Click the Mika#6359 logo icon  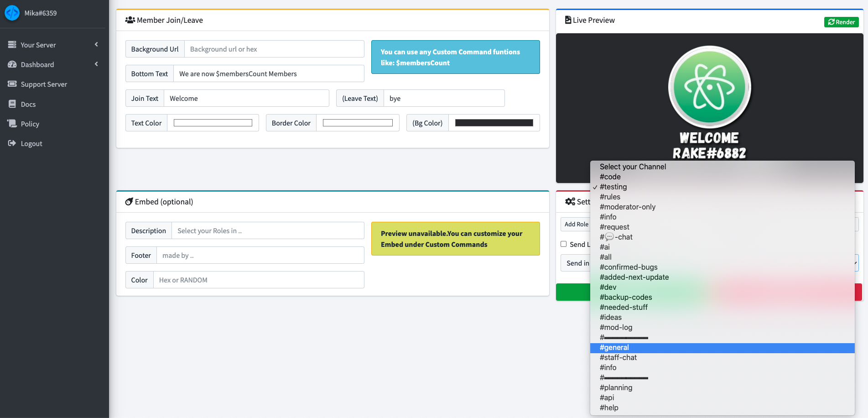point(12,13)
